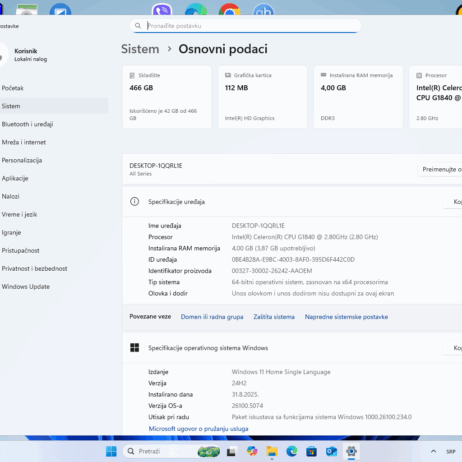Click the 24H2 version value
The width and height of the screenshot is (462, 462).
pos(239,383)
